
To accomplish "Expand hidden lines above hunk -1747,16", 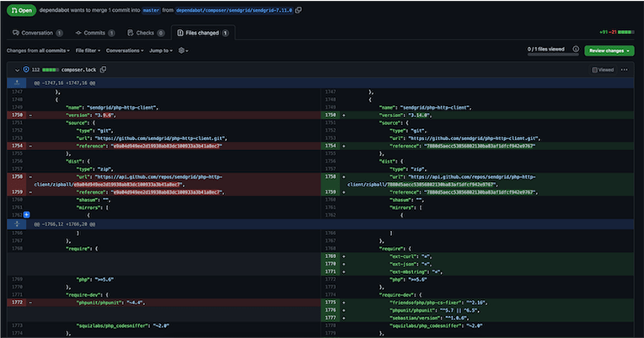I will [17, 83].
